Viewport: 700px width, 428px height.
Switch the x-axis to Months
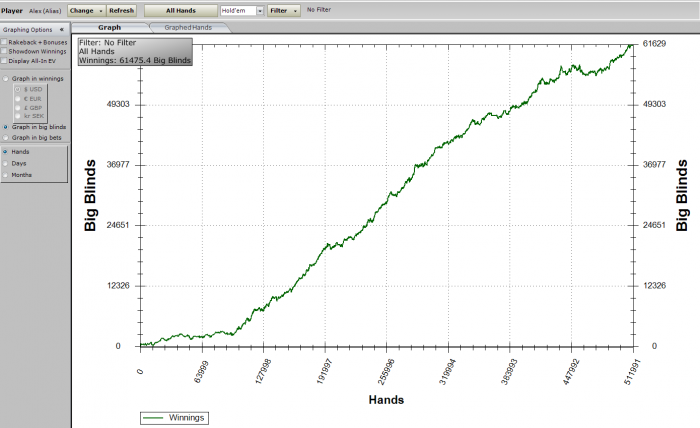pos(5,175)
